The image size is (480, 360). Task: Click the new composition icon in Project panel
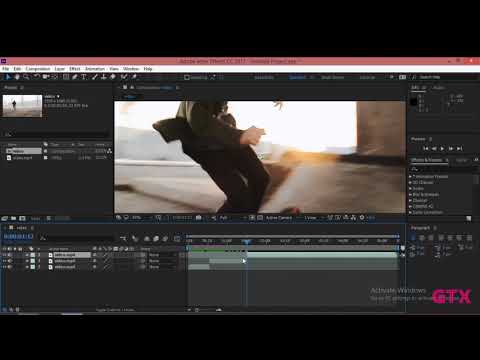(22, 218)
